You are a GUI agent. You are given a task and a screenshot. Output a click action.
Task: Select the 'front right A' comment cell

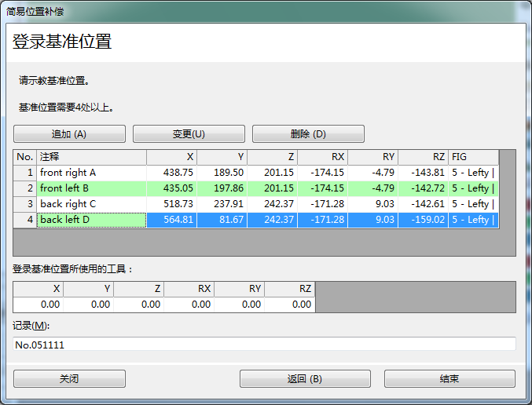[91, 173]
